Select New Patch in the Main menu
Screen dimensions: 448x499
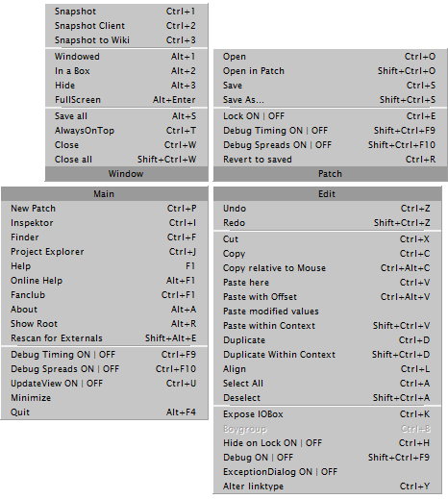105,209
